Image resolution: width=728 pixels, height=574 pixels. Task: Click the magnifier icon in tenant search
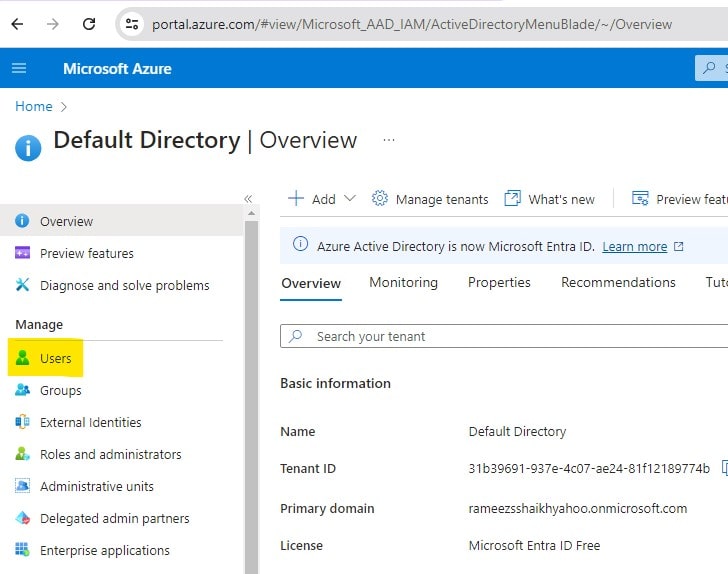(x=295, y=336)
